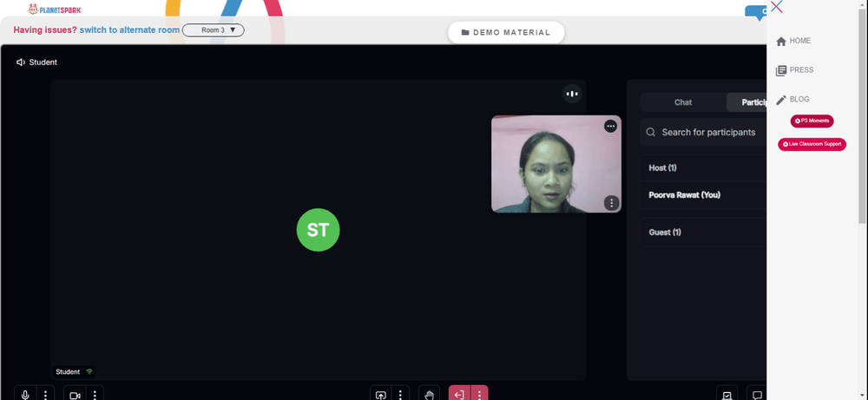Click the audio level indicator on Student tile
Screen dimensions: 868x400
572,94
